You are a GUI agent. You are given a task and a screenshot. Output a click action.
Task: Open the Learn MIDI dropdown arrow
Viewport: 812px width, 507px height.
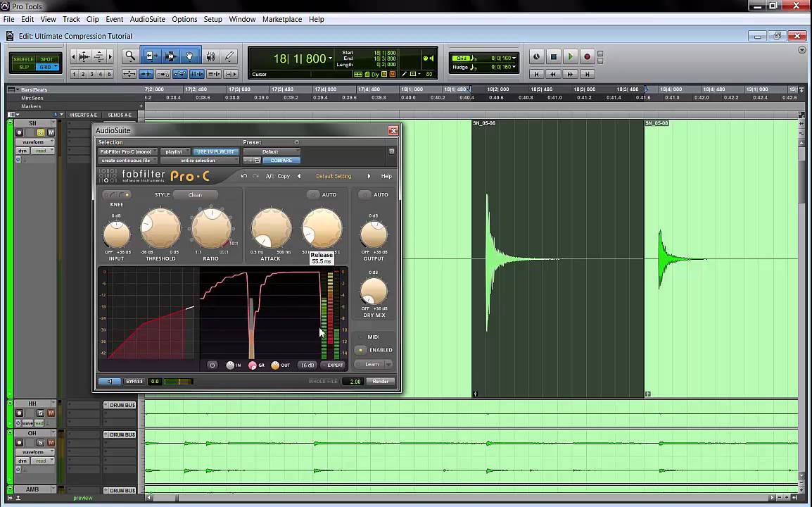click(388, 365)
